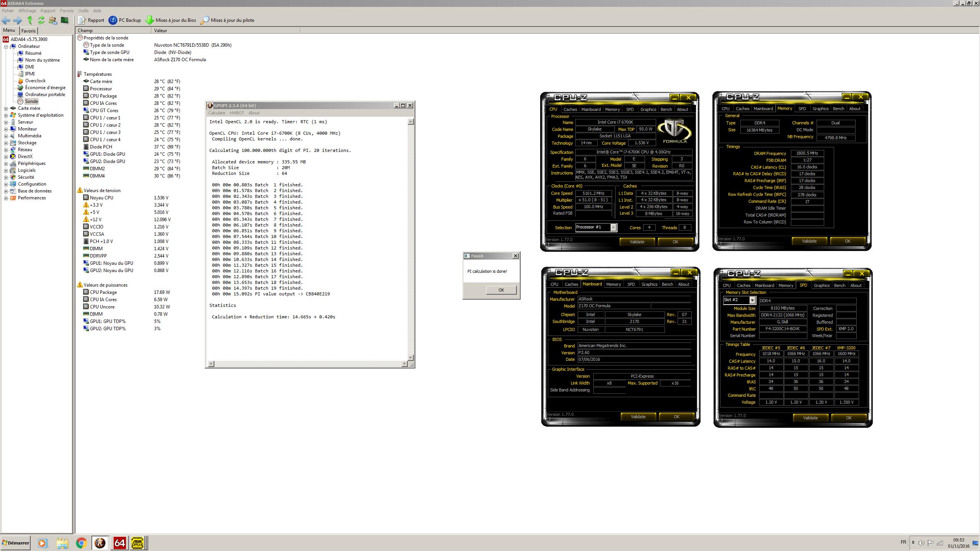Open Graphics tab in CPU-Z Mainboard window
Viewport: 980px width, 551px height.
click(x=649, y=284)
